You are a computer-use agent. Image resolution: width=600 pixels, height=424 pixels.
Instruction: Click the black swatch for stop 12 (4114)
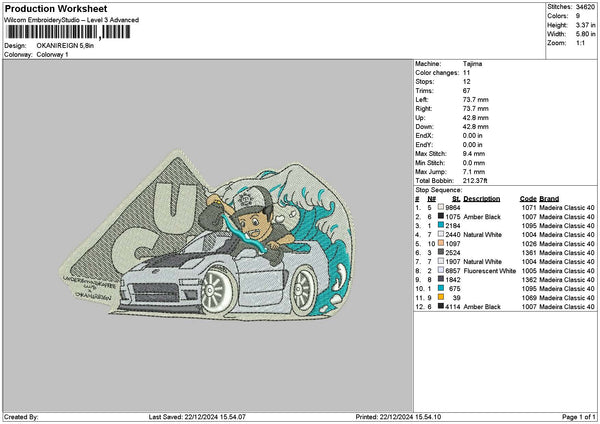point(441,306)
